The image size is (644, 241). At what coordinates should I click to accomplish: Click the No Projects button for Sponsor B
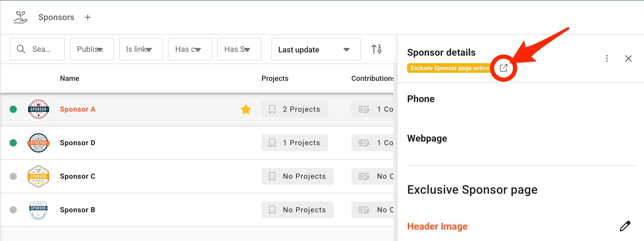tap(297, 210)
